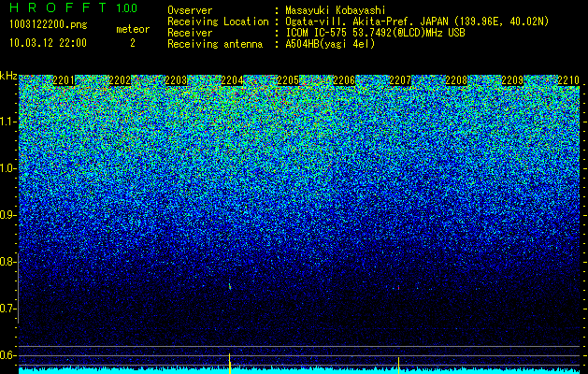This screenshot has height=374, width=588.
Task: Click the 2209 time marker
Action: pyautogui.click(x=512, y=80)
